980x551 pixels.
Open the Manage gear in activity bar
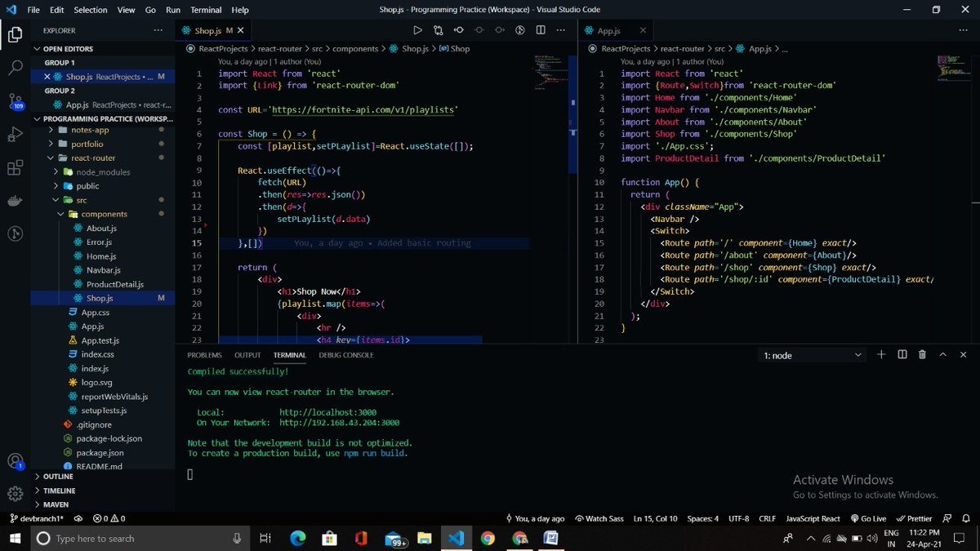click(15, 494)
